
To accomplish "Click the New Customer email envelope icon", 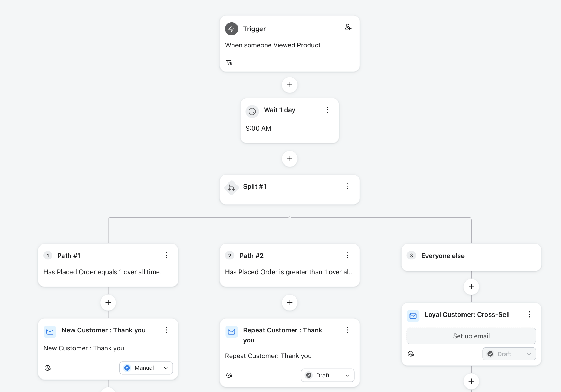I will point(50,332).
